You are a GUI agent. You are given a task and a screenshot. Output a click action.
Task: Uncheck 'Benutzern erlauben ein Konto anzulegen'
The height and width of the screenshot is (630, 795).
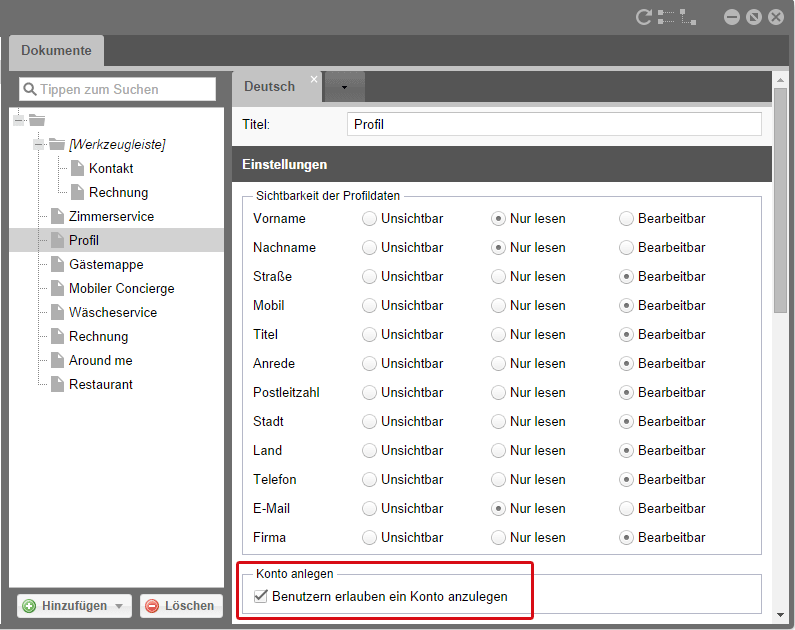click(262, 596)
